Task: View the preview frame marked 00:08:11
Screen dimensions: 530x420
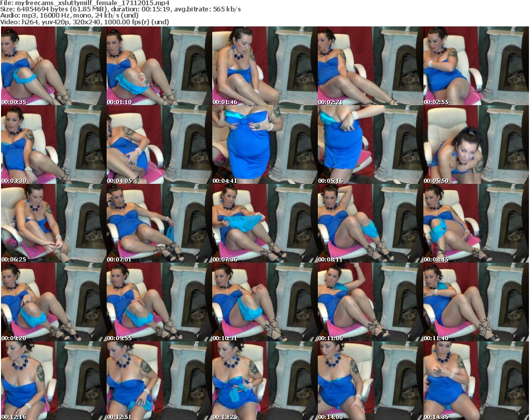Action: (370, 224)
